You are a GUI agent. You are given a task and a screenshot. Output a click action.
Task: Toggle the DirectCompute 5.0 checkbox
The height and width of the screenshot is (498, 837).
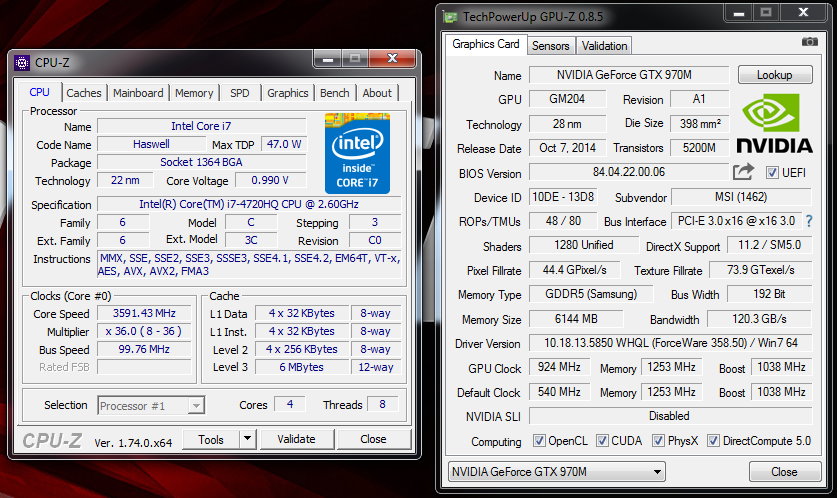click(x=713, y=441)
